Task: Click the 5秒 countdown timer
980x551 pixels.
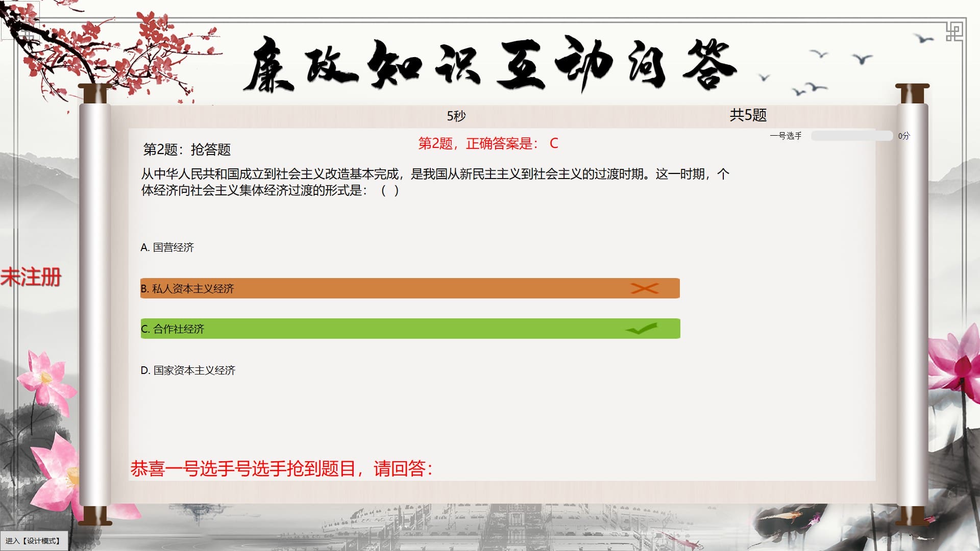Action: coord(456,116)
